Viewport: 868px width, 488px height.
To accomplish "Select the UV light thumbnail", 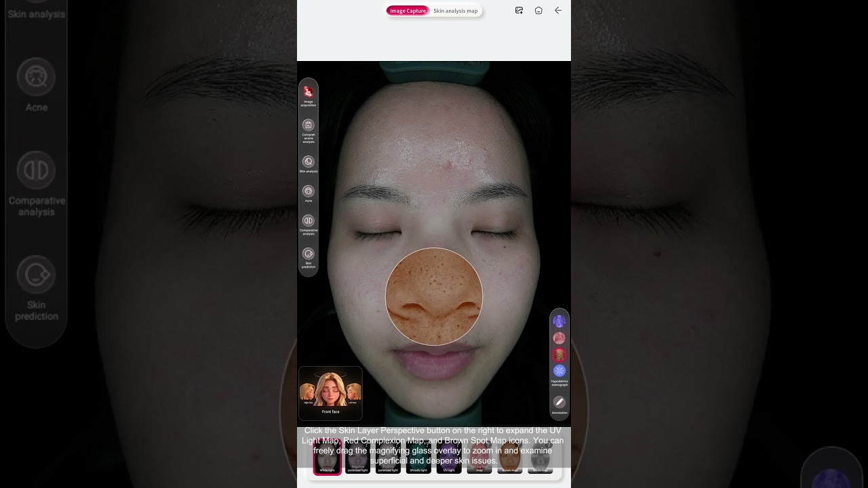I will pyautogui.click(x=449, y=459).
